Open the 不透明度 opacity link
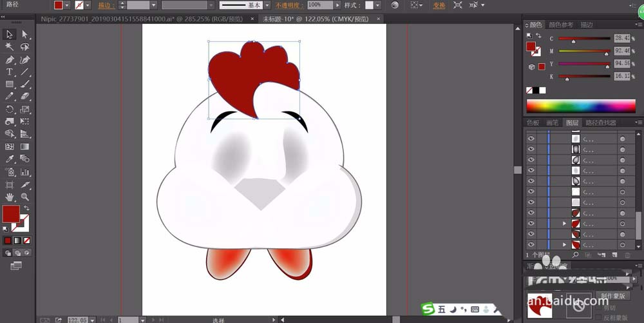This screenshot has width=644, height=323. pos(289,5)
